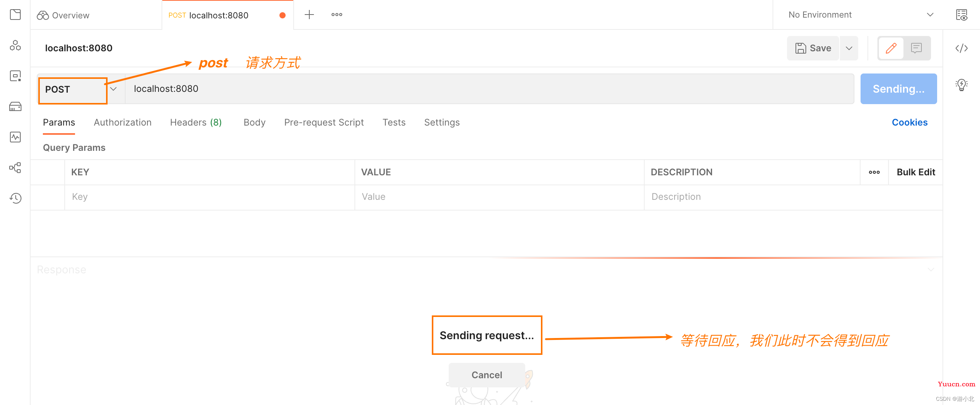Viewport: 980px width, 405px height.
Task: Open the environment quick look icon
Action: (x=961, y=15)
